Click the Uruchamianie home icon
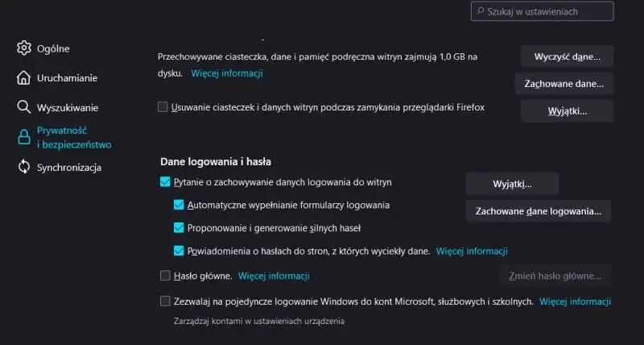 pos(24,78)
